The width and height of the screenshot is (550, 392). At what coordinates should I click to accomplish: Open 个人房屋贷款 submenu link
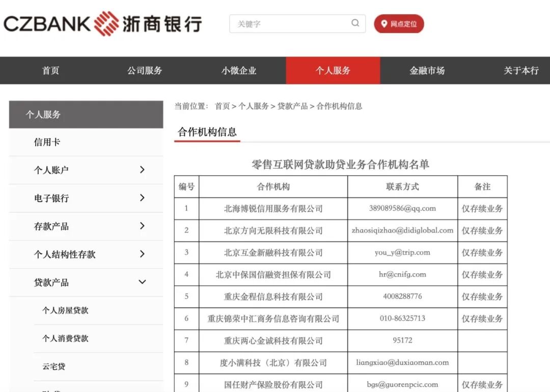(65, 311)
